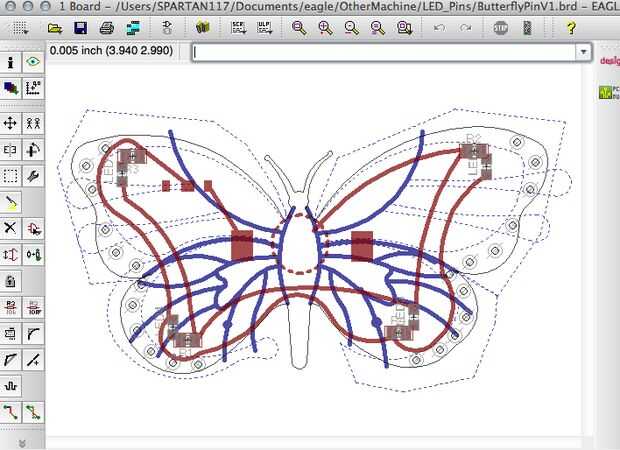Select the Copy tool

[x=33, y=123]
